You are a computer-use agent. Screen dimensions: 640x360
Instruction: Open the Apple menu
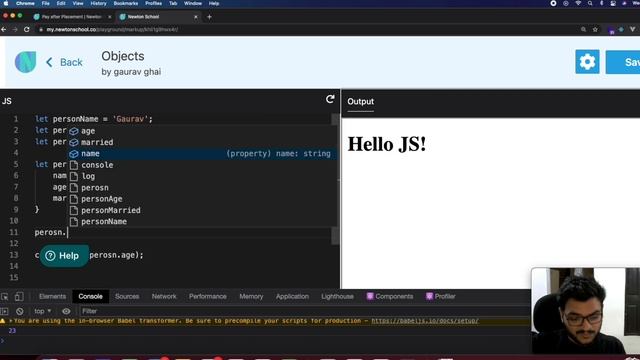(5, 3)
